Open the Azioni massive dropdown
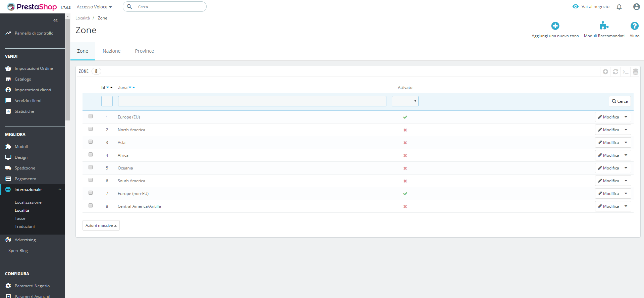644x298 pixels. [101, 226]
